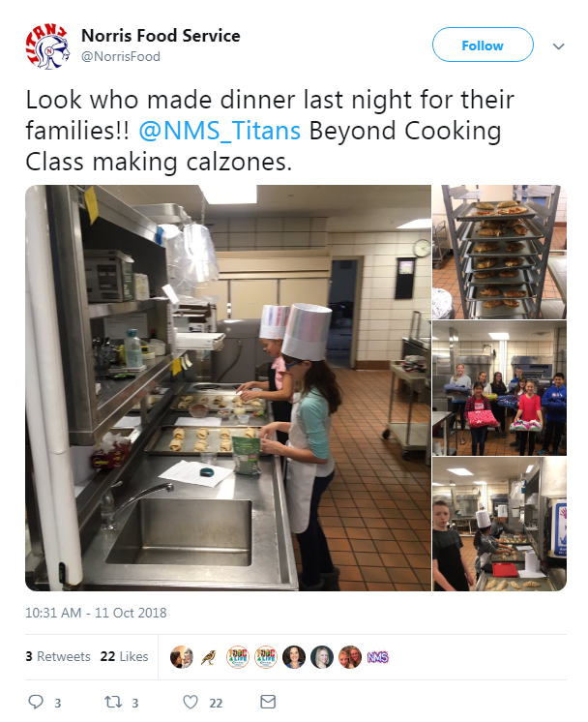Retweet this calzone tweet

(x=112, y=702)
